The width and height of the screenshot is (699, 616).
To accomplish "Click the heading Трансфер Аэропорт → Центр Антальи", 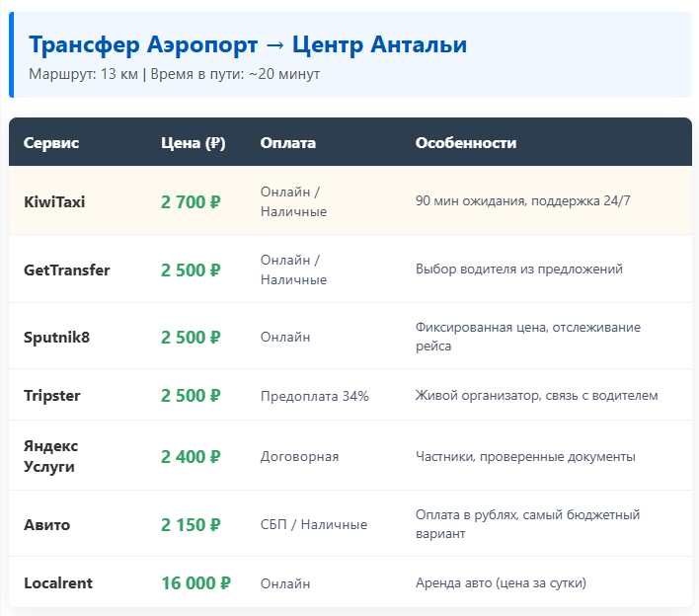I will tap(248, 44).
